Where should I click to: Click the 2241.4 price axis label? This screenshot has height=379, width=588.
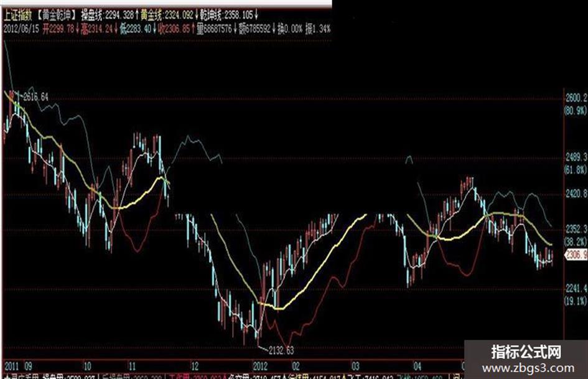click(x=576, y=288)
